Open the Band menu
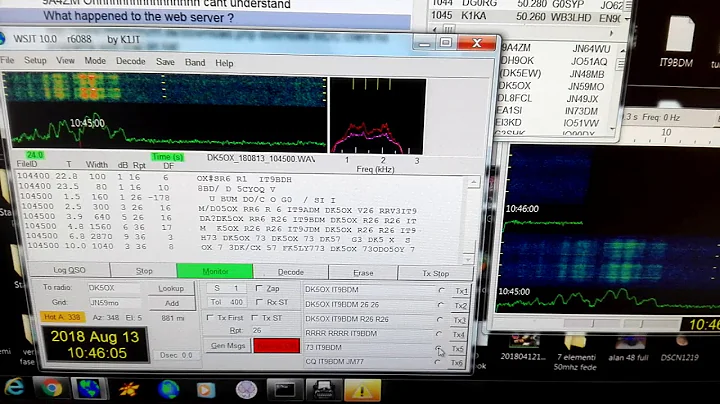The height and width of the screenshot is (404, 720). pyautogui.click(x=195, y=62)
